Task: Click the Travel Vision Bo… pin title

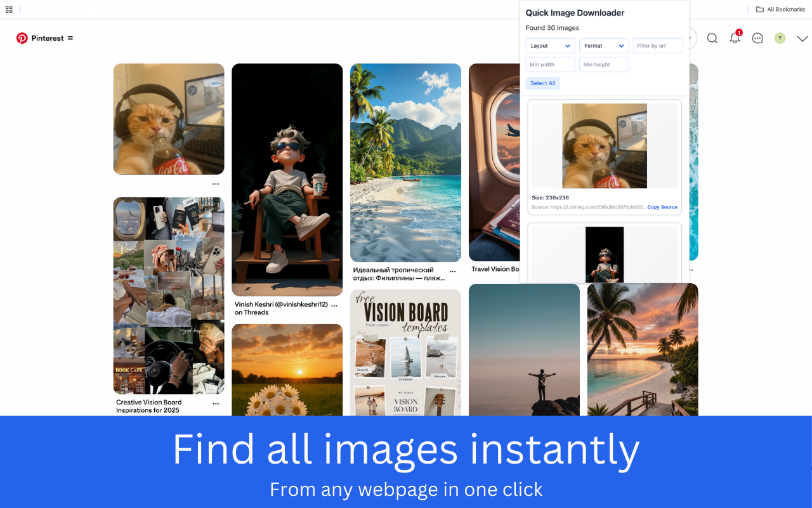Action: click(495, 269)
